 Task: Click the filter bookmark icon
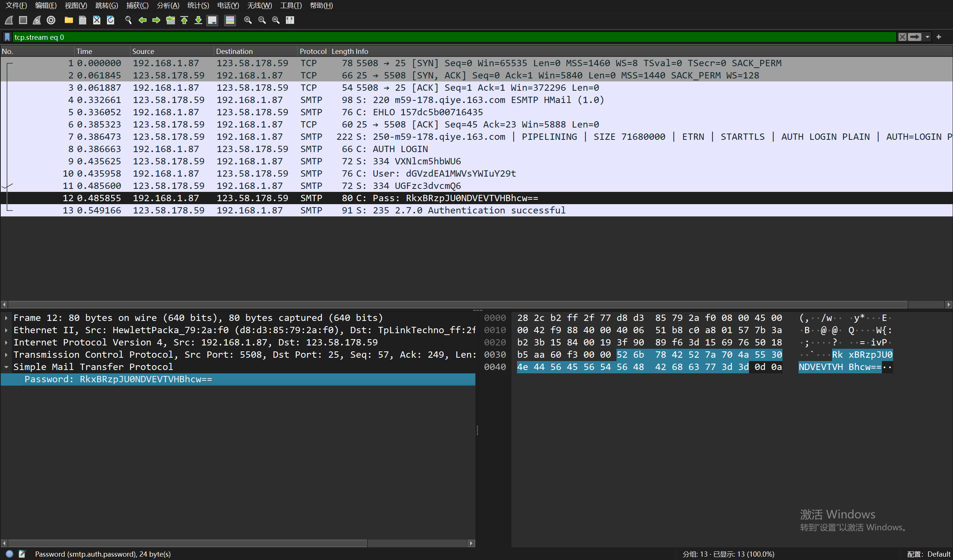pyautogui.click(x=7, y=37)
